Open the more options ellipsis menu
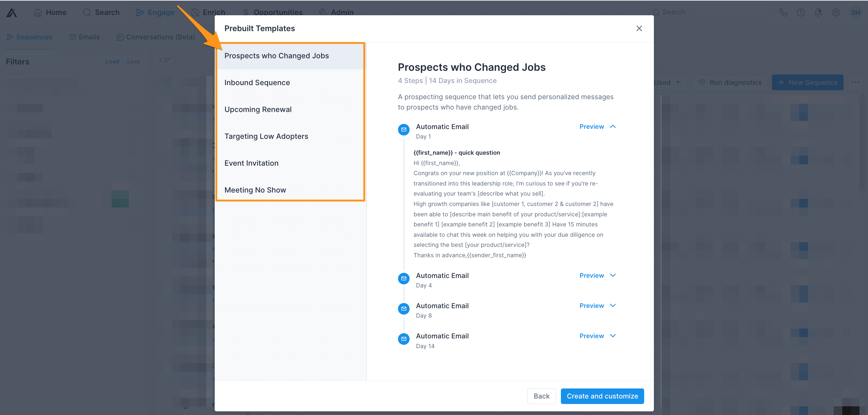Image resolution: width=868 pixels, height=415 pixels. 855,82
